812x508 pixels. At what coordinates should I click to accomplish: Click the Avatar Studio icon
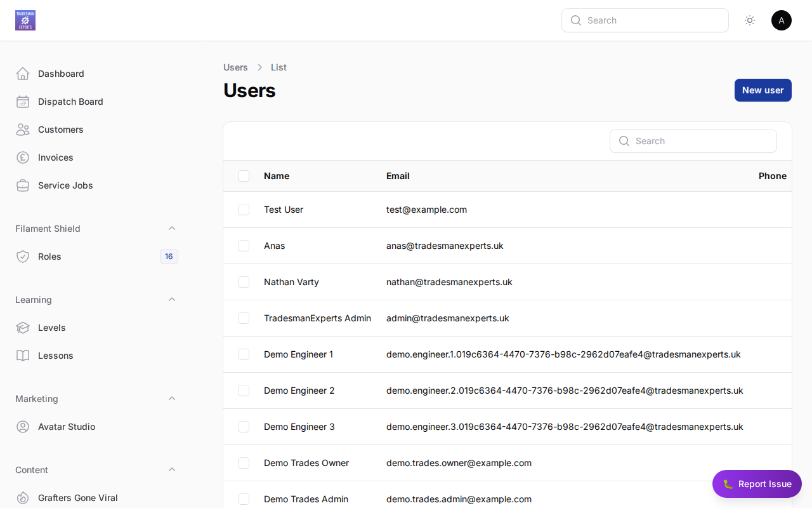click(23, 427)
